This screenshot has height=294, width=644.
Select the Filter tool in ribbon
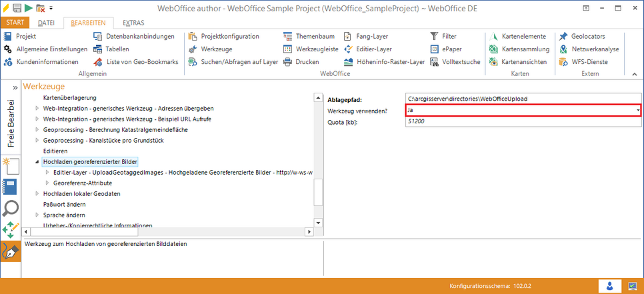tap(444, 36)
